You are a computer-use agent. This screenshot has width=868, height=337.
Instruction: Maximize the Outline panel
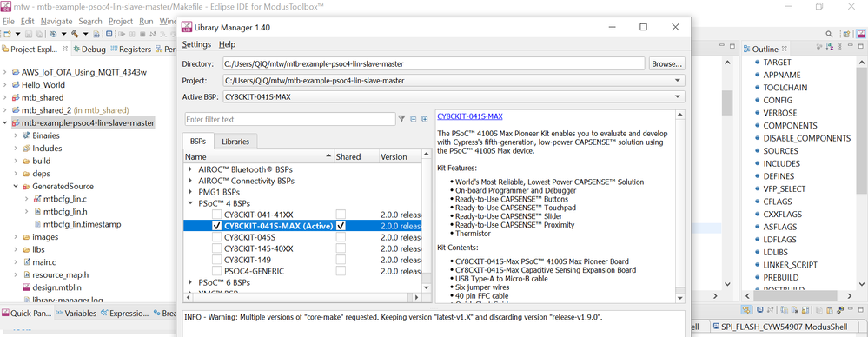(861, 46)
